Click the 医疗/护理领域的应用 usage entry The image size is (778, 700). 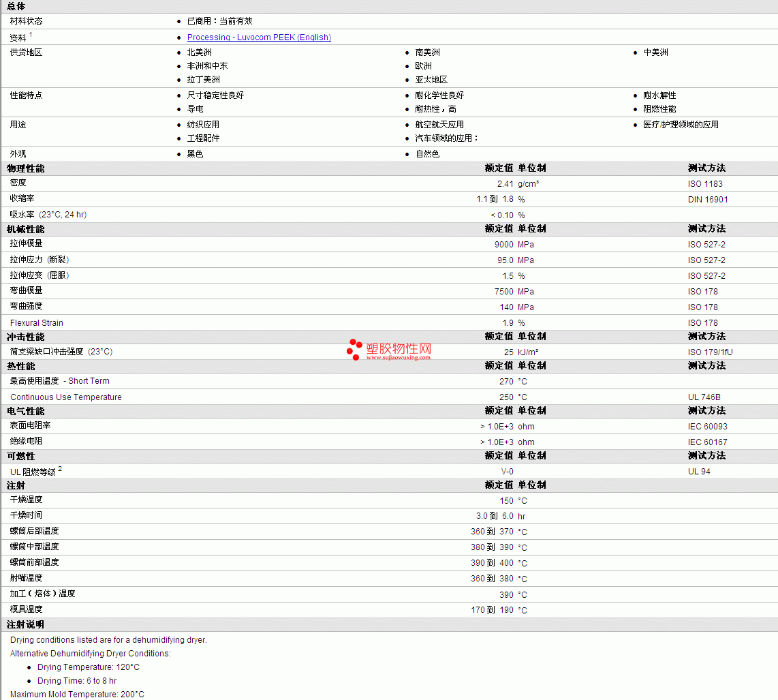(681, 124)
